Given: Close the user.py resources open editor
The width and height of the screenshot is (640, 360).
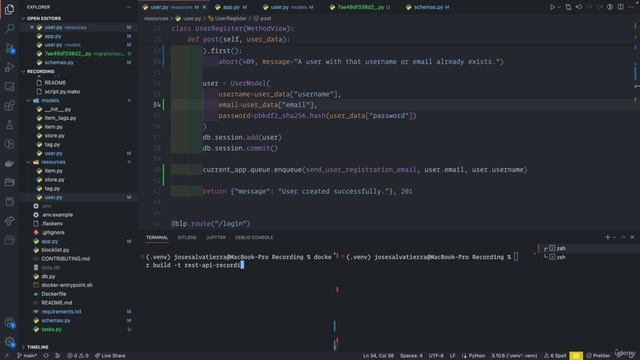Looking at the screenshot, I should point(32,27).
